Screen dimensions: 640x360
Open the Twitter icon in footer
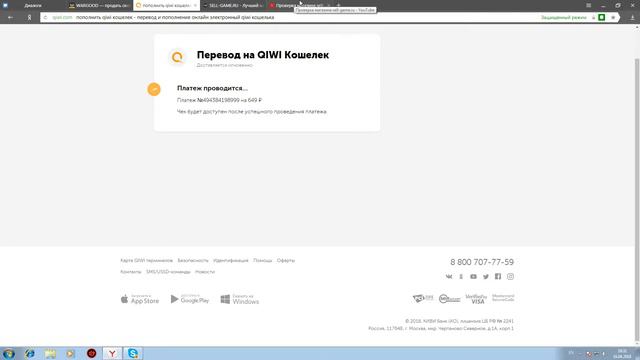pos(486,277)
